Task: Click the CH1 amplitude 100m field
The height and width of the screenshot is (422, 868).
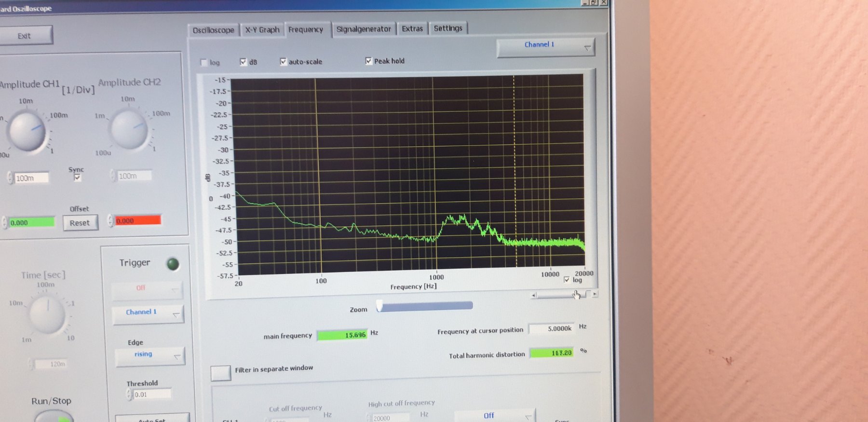Action: (31, 178)
